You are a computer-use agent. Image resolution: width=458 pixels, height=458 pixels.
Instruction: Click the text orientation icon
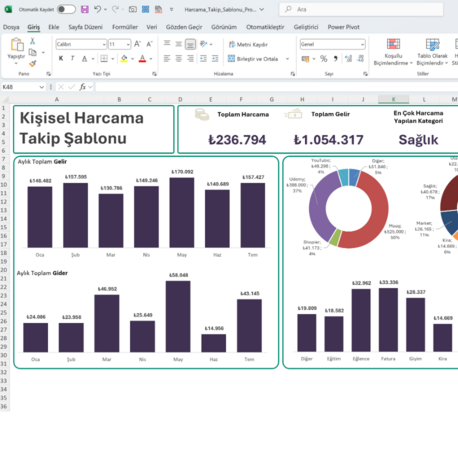tap(203, 44)
